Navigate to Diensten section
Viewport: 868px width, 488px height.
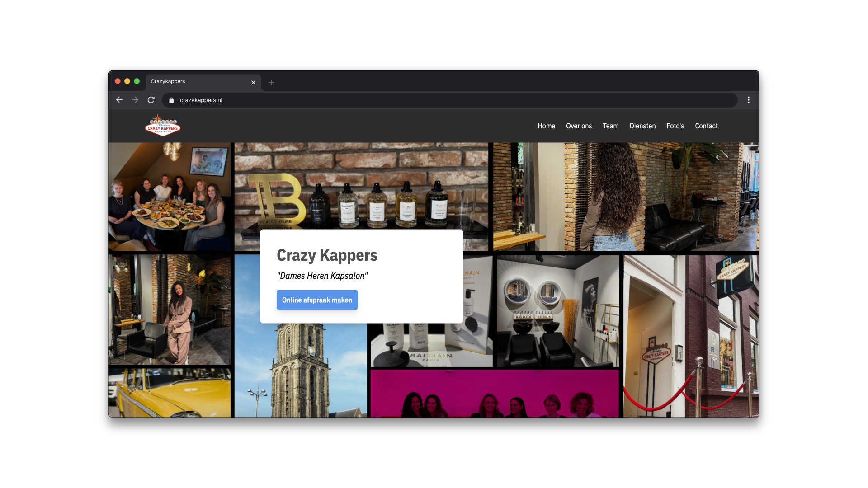pos(642,126)
